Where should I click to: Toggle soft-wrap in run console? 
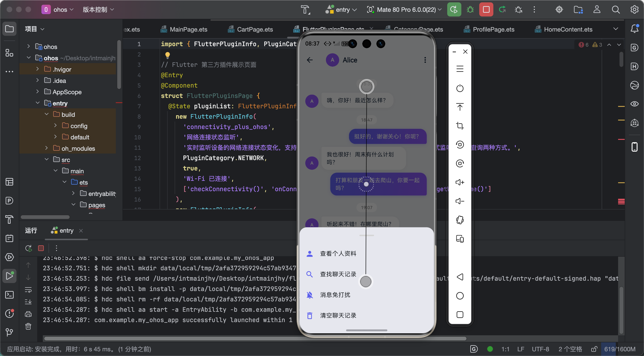[x=28, y=290]
